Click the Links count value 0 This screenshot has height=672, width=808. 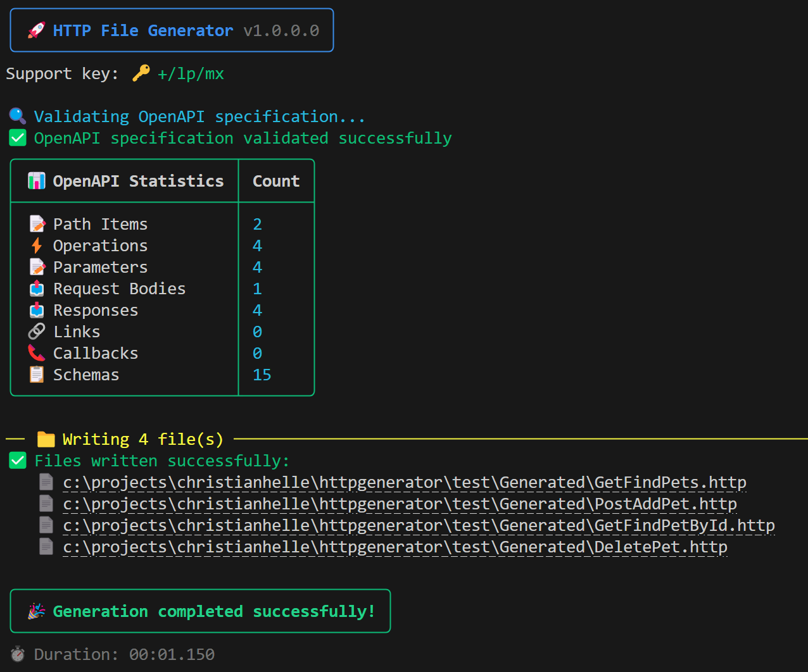[x=258, y=332]
